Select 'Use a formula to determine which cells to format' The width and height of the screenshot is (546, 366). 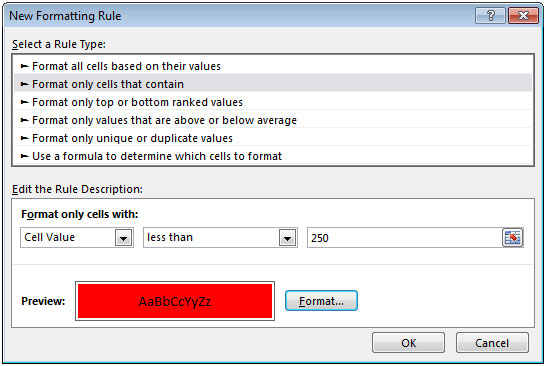tap(273, 156)
